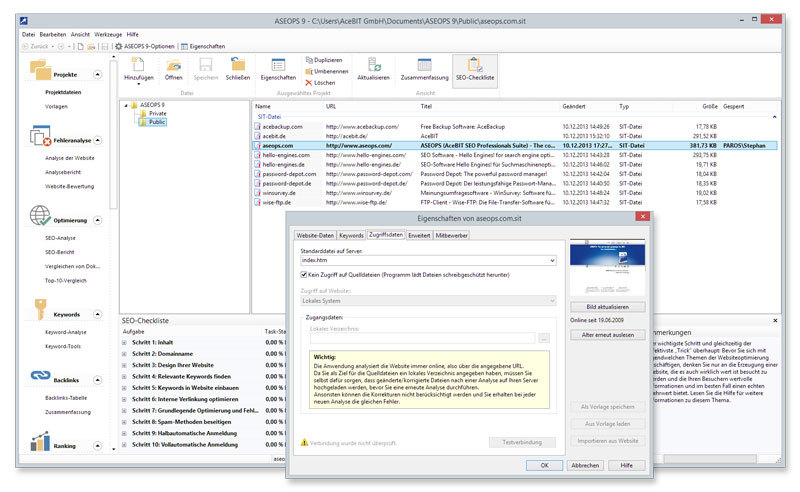Click the website preview thumbnail
The width and height of the screenshot is (800, 492).
[x=607, y=267]
